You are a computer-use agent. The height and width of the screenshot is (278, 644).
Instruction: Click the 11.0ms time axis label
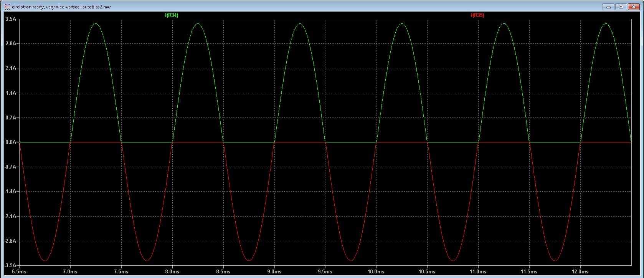478,271
